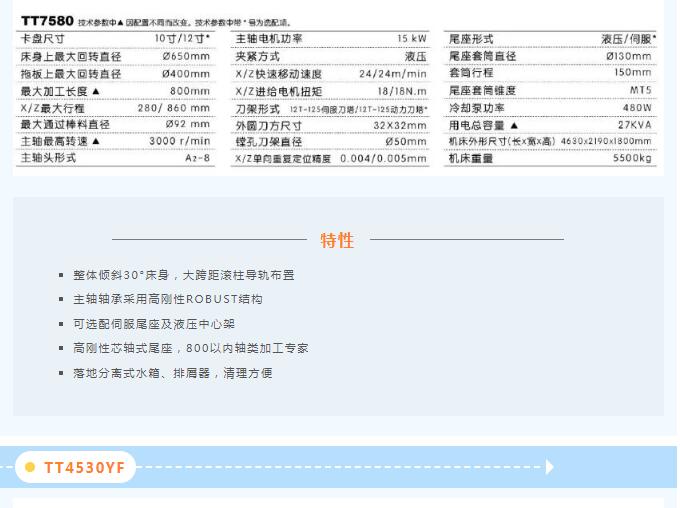Screen dimensions: 680x508
Task: Click the label 尾座形式
Action: point(471,39)
